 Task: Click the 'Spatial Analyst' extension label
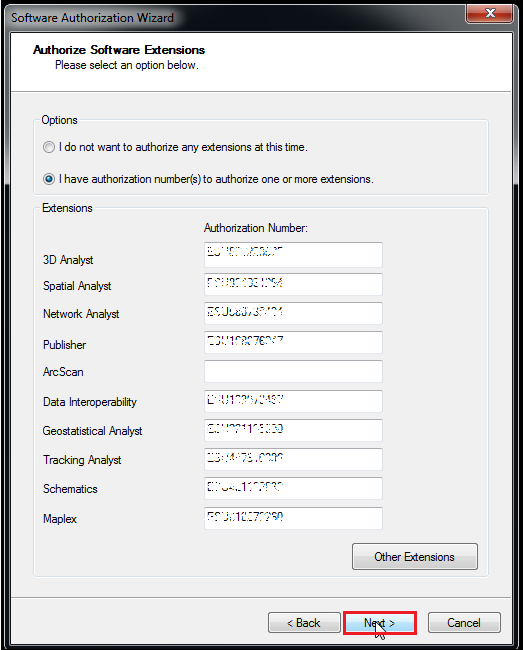click(77, 286)
